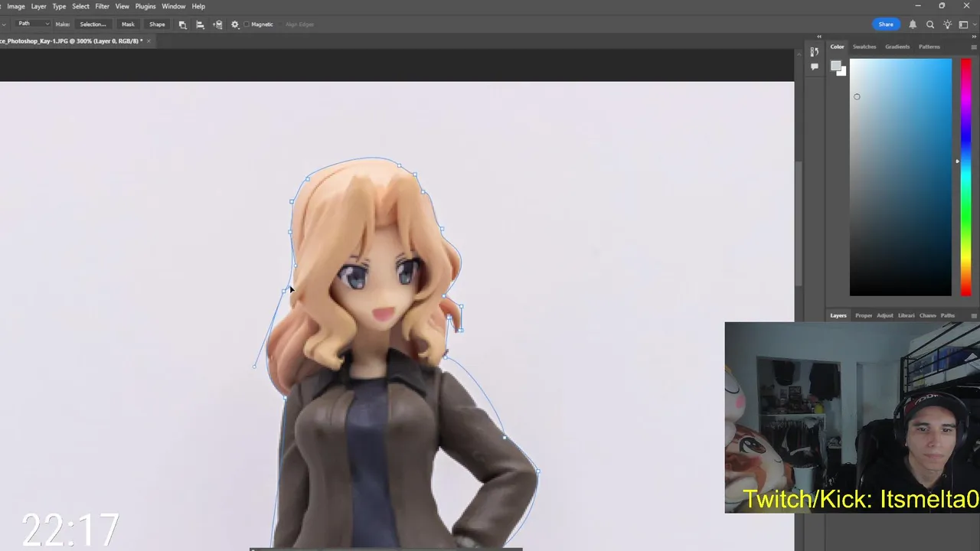
Task: Open the Image menu
Action: [x=16, y=6]
